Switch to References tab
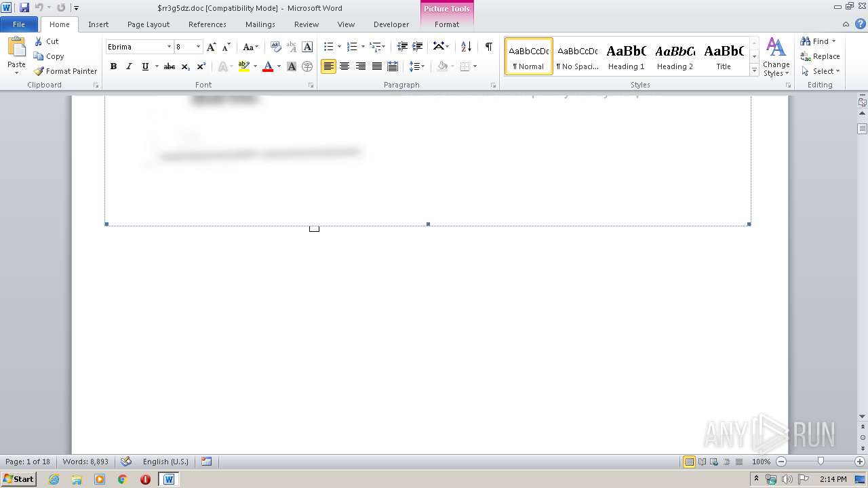This screenshot has height=488, width=868. [x=208, y=24]
